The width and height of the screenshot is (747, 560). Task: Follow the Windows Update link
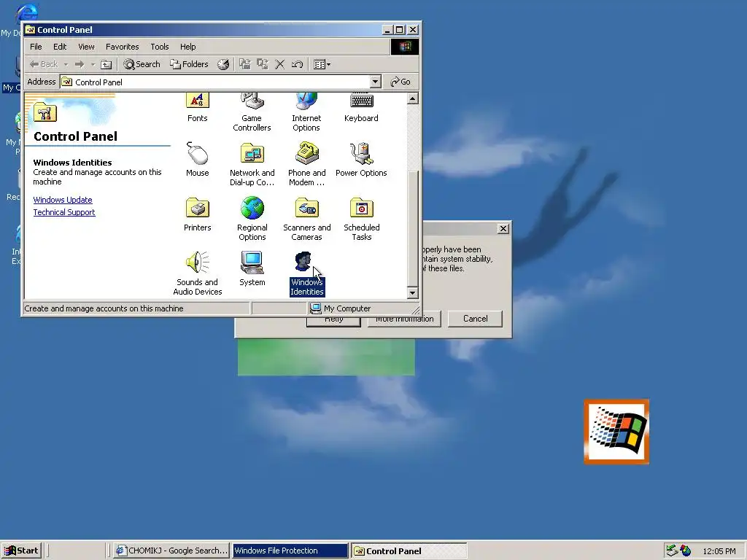(x=63, y=200)
